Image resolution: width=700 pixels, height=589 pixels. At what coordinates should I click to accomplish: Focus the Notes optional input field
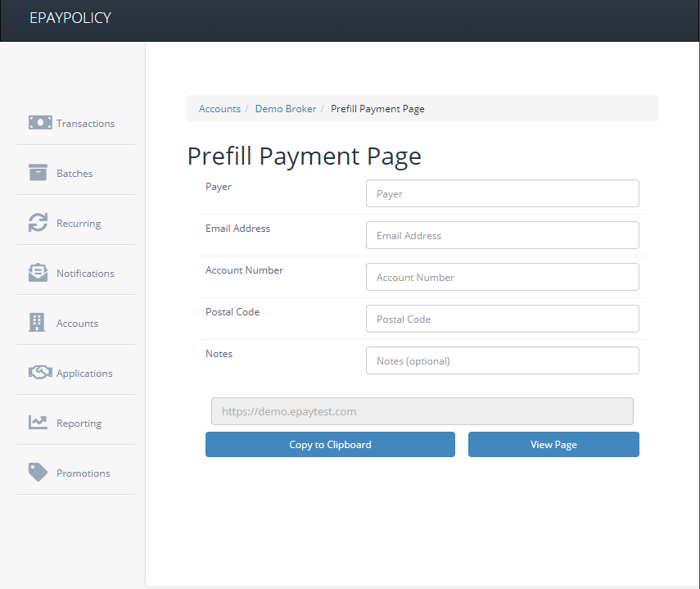click(503, 360)
